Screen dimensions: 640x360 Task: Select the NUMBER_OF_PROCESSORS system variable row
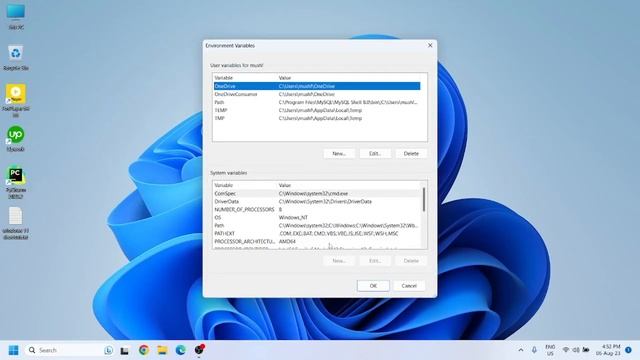pyautogui.click(x=317, y=209)
